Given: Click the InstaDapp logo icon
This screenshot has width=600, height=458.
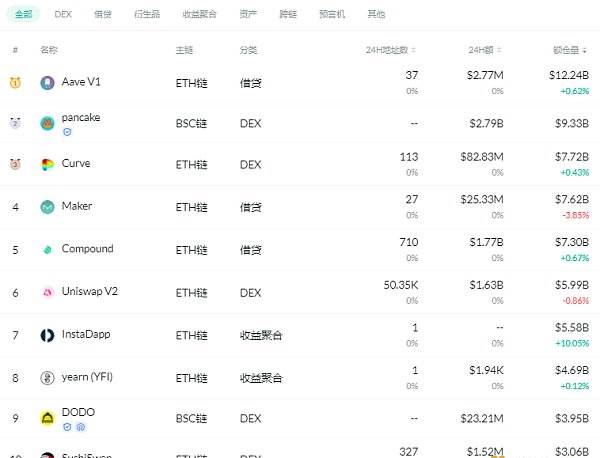Looking at the screenshot, I should tap(47, 335).
